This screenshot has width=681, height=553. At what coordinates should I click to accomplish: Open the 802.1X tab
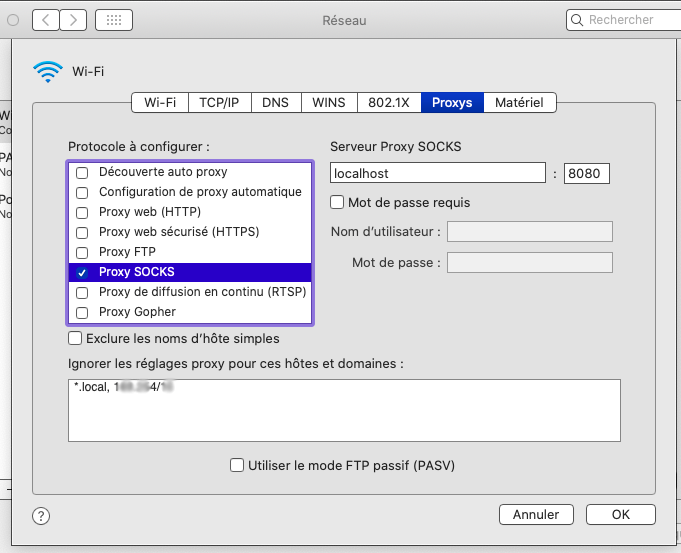point(387,102)
